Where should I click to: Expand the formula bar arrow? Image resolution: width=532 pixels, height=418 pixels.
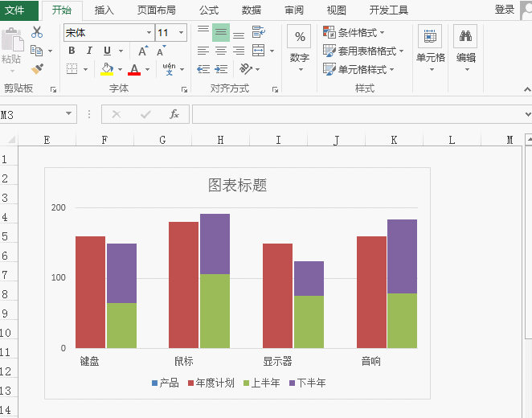pos(528,114)
